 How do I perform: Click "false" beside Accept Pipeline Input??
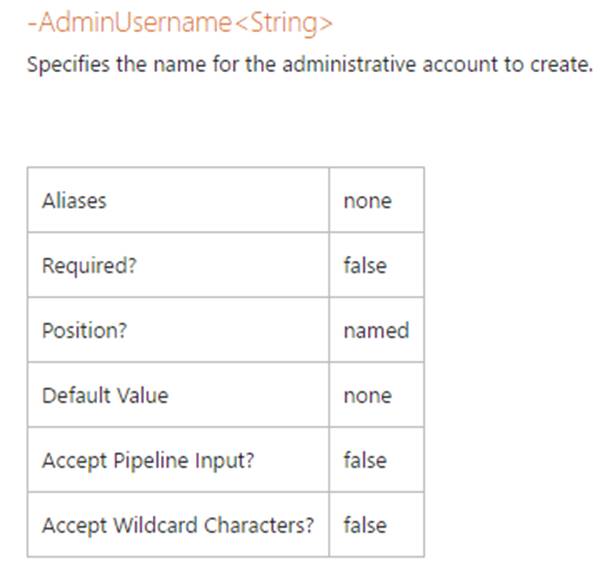364,460
